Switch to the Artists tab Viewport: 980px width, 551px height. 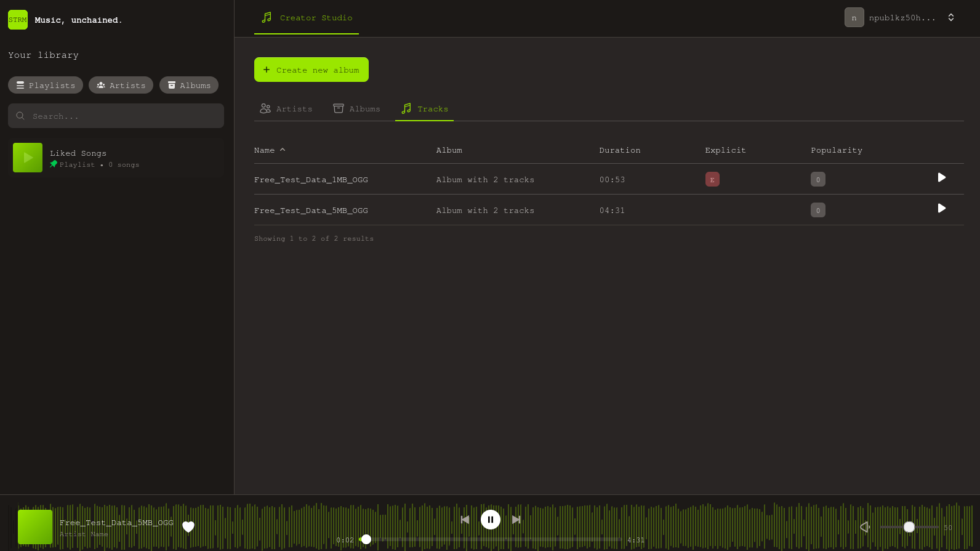pyautogui.click(x=286, y=109)
